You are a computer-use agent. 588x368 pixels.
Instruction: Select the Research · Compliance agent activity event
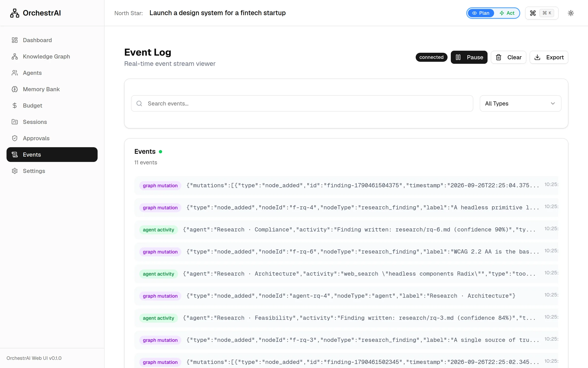tap(346, 230)
